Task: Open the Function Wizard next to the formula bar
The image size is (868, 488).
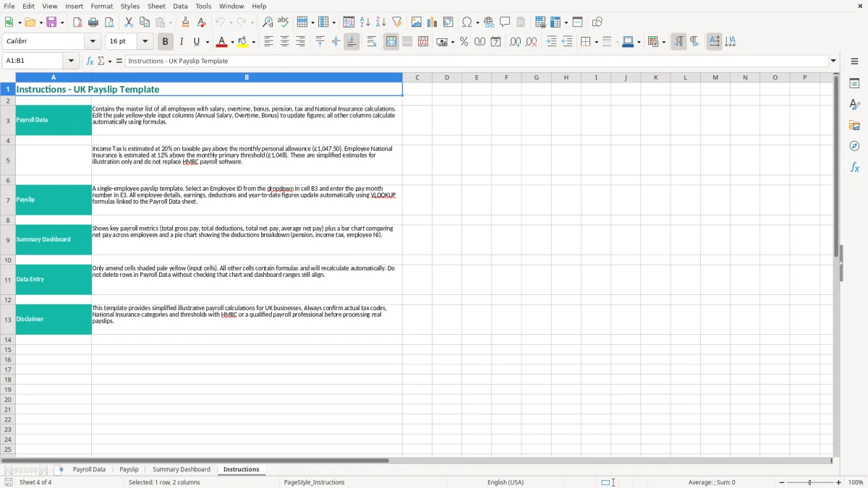Action: [x=90, y=61]
